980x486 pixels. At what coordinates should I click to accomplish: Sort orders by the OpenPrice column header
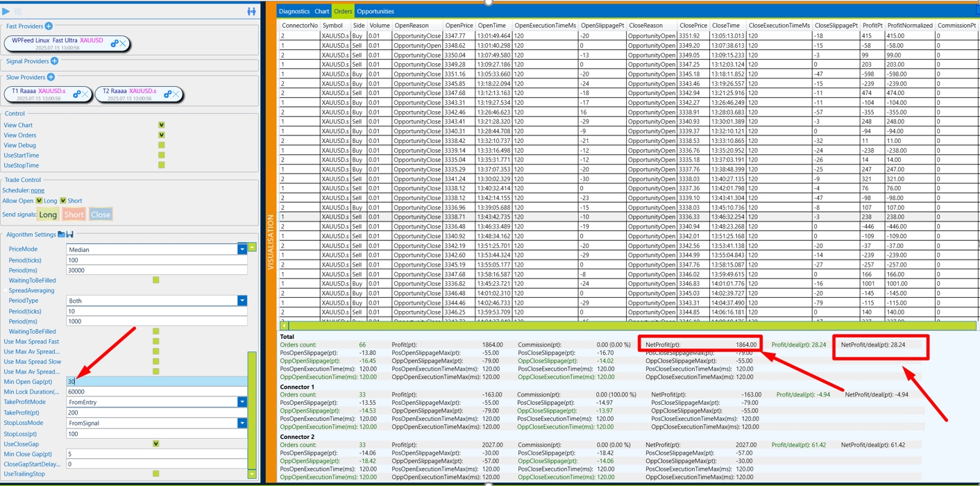pyautogui.click(x=459, y=26)
